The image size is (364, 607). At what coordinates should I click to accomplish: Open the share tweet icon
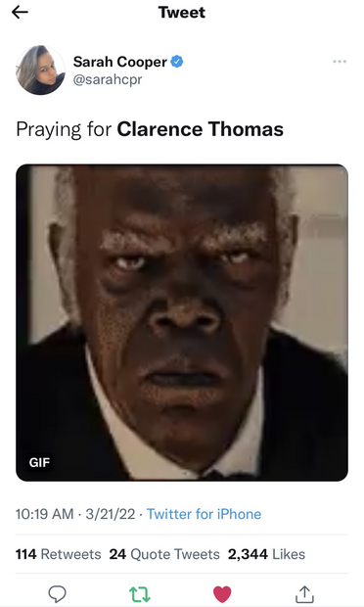point(304,594)
